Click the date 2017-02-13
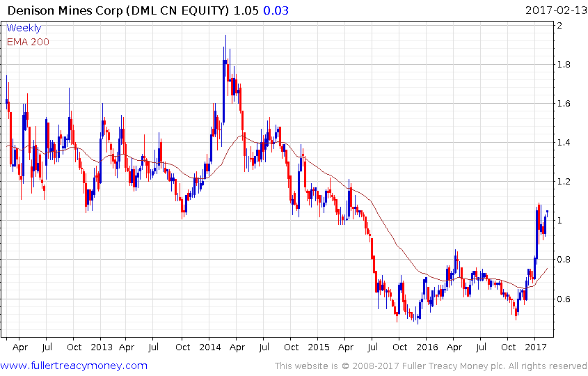The image size is (588, 376). (556, 10)
